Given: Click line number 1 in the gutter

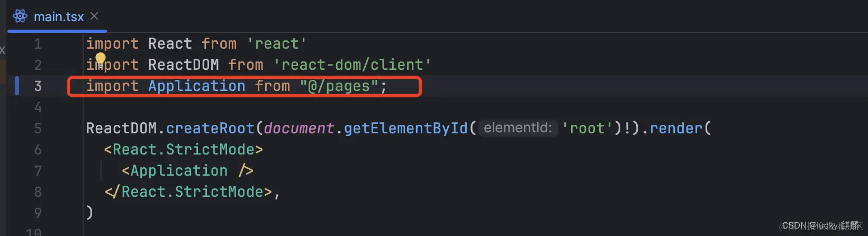Looking at the screenshot, I should 38,44.
